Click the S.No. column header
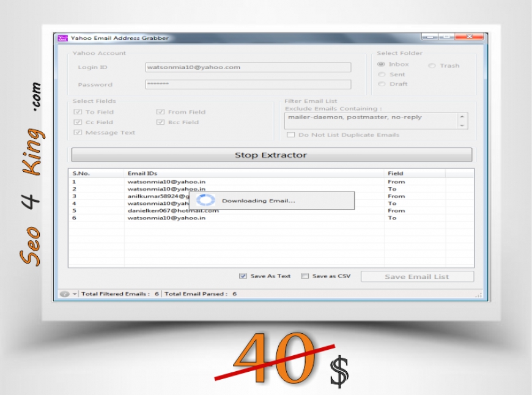 (x=97, y=174)
